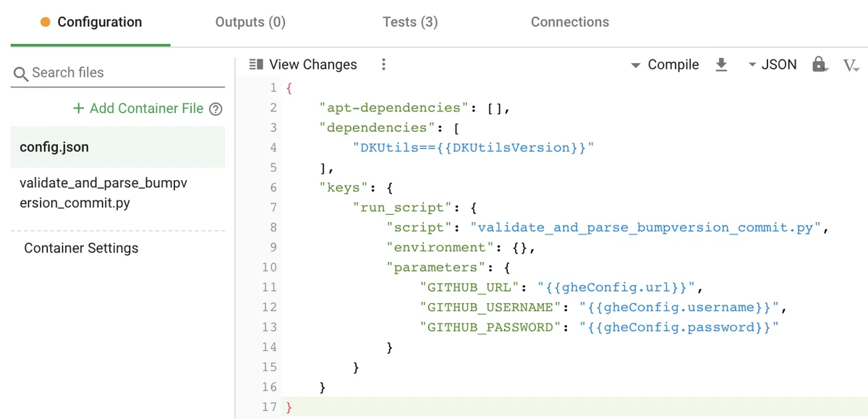Image resolution: width=868 pixels, height=419 pixels.
Task: Select line 17 in the code gutter
Action: coord(269,407)
